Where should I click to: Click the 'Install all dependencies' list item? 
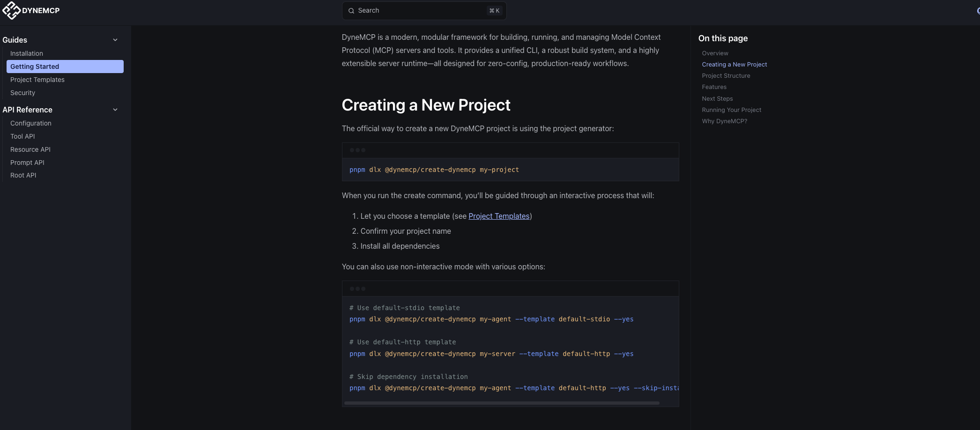tap(400, 246)
